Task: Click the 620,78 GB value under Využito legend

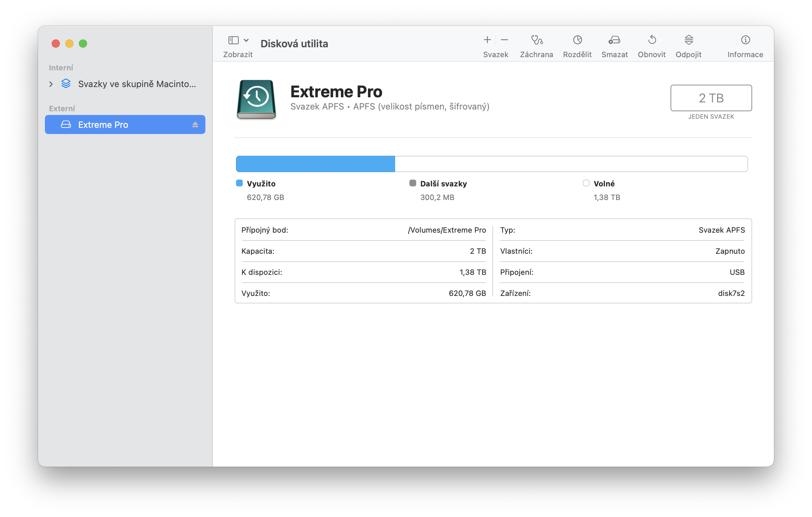Action: click(266, 198)
